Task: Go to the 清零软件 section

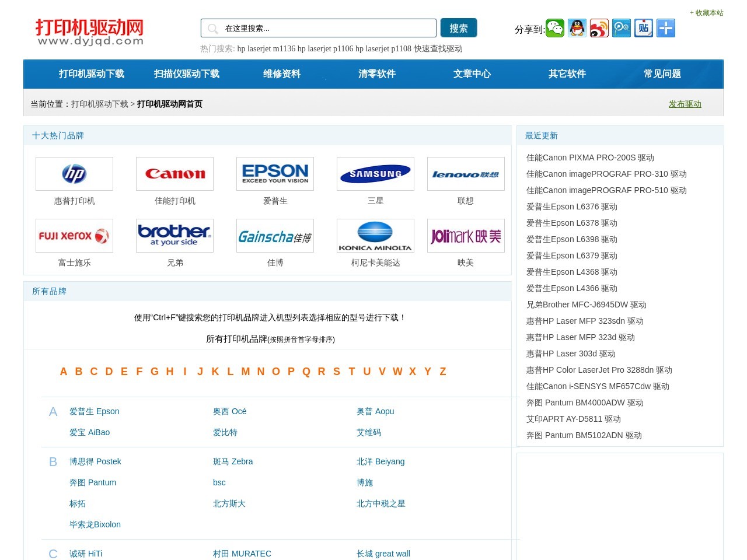Action: [377, 74]
